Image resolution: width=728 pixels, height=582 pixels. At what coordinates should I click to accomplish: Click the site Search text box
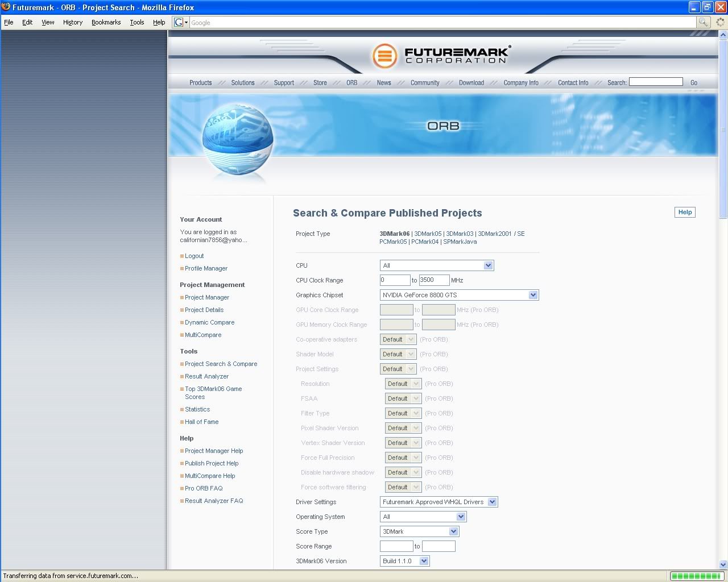[656, 82]
